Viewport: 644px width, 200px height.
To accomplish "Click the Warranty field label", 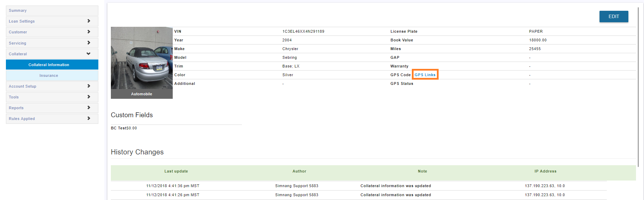I will pyautogui.click(x=399, y=66).
